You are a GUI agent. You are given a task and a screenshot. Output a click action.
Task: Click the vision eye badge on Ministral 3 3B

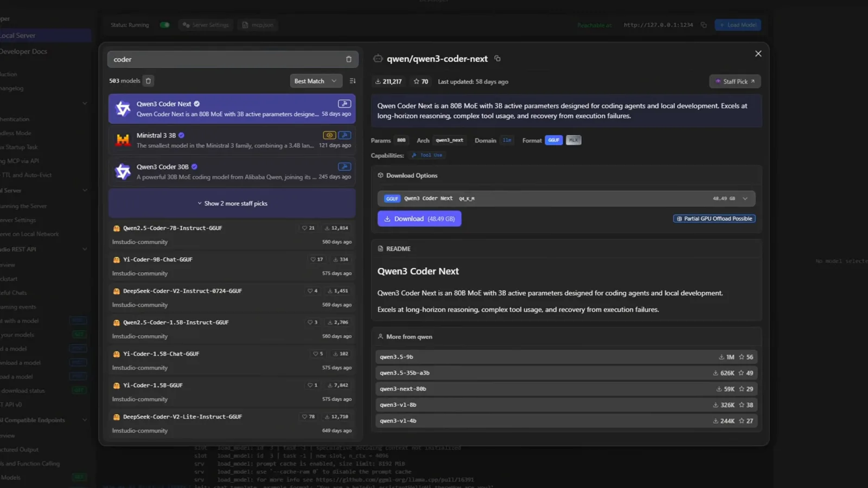pyautogui.click(x=329, y=135)
